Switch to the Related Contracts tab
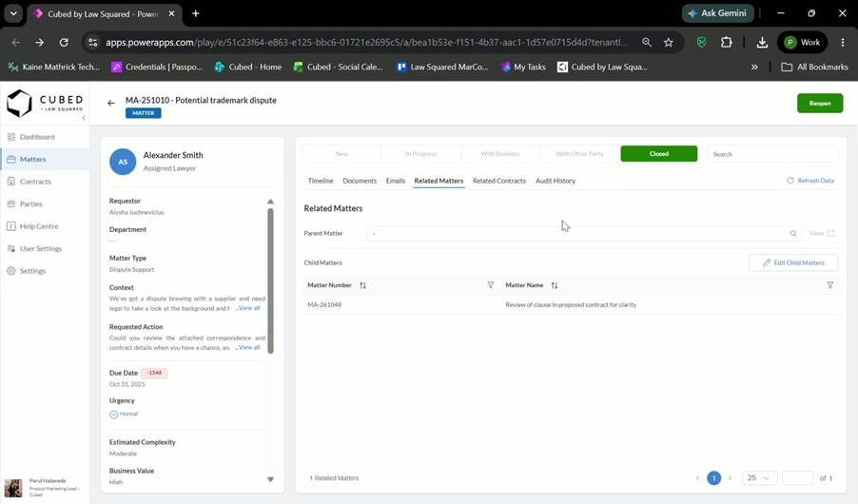Image resolution: width=858 pixels, height=504 pixels. click(499, 181)
